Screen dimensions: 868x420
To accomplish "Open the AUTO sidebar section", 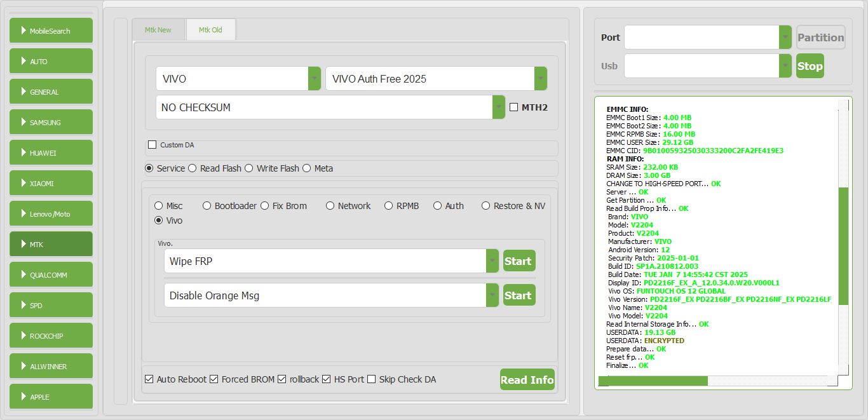I will (x=51, y=61).
